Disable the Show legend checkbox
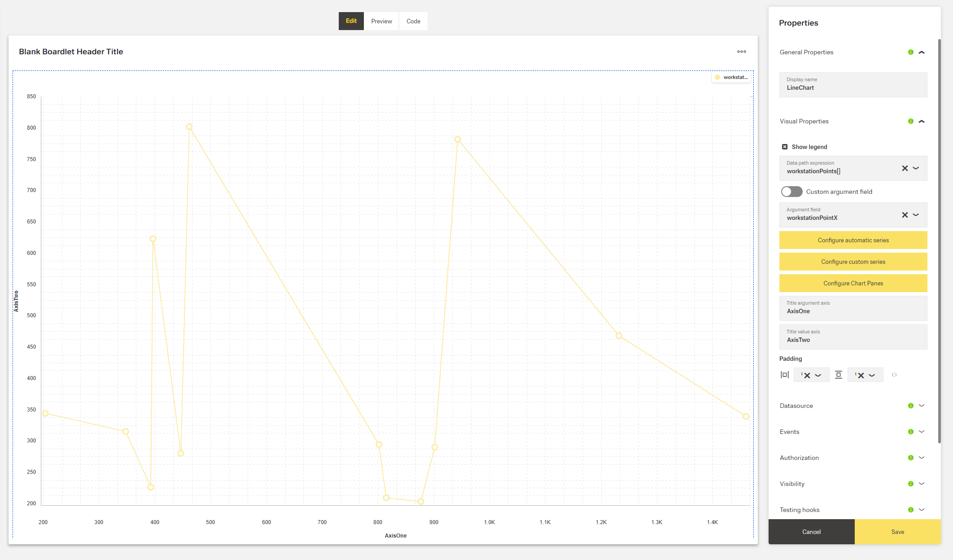 click(x=785, y=147)
